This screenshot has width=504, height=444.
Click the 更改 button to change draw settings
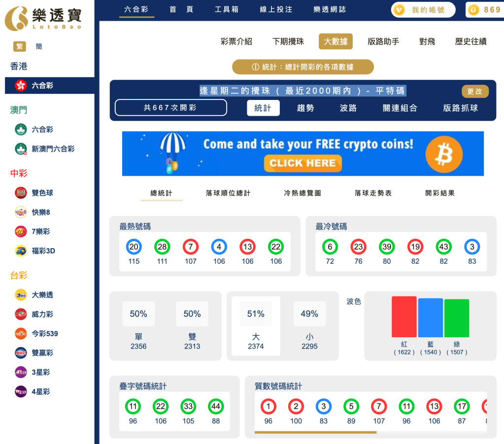[475, 92]
